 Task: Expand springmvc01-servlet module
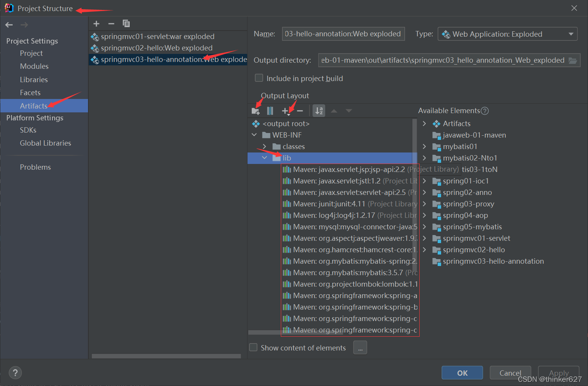click(424, 238)
